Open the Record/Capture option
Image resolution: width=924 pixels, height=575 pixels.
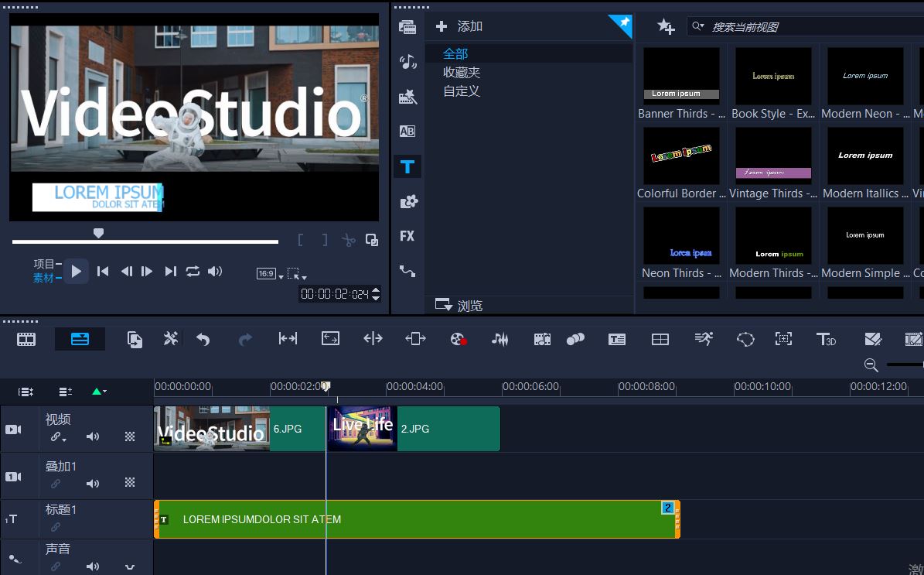[x=459, y=339]
